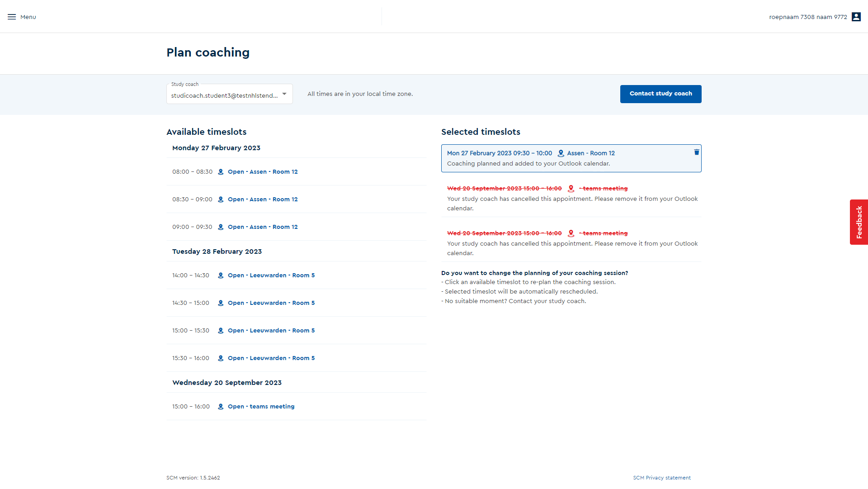This screenshot has width=868, height=489.
Task: Choose 14:00 Open - Leeuwarden - Room 5 slot
Action: (x=271, y=275)
